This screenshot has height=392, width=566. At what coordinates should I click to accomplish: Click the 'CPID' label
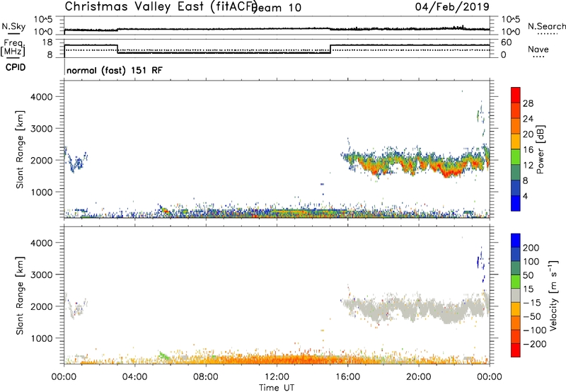[16, 67]
